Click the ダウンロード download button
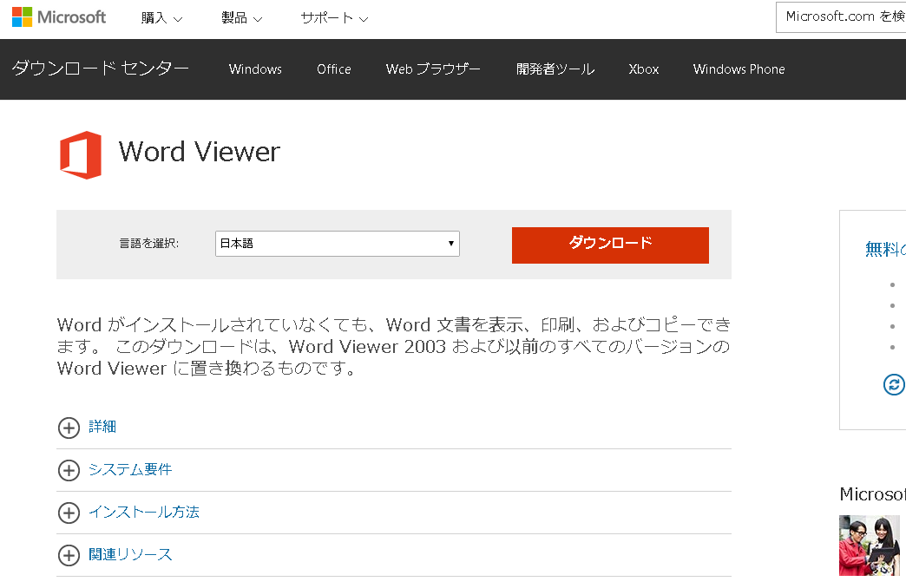 (610, 245)
